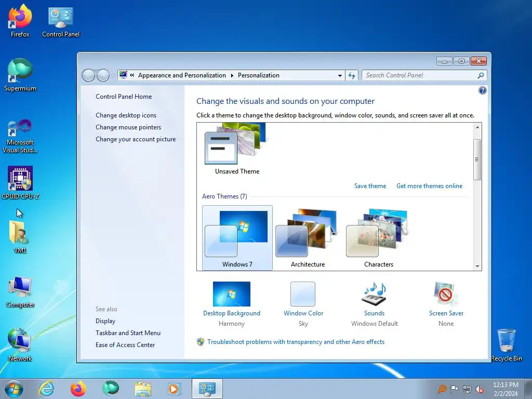Image resolution: width=532 pixels, height=399 pixels.
Task: Launch Supermium from the taskbar
Action: pyautogui.click(x=111, y=389)
